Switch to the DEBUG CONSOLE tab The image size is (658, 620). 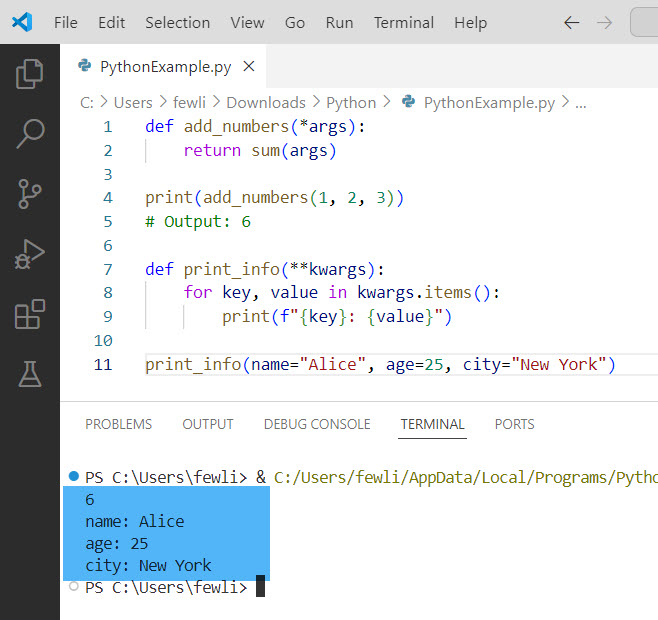(x=317, y=424)
